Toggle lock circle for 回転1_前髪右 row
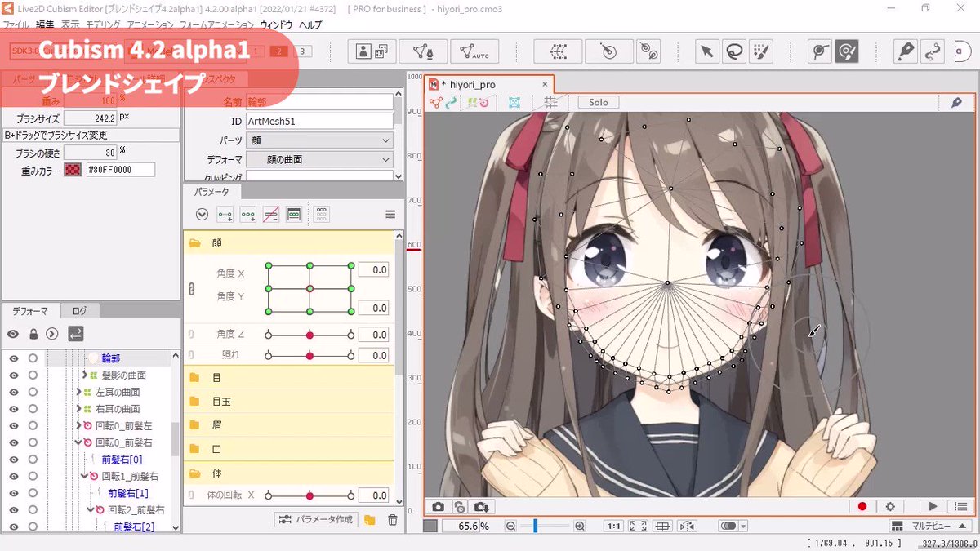The height and width of the screenshot is (551, 980). [33, 476]
